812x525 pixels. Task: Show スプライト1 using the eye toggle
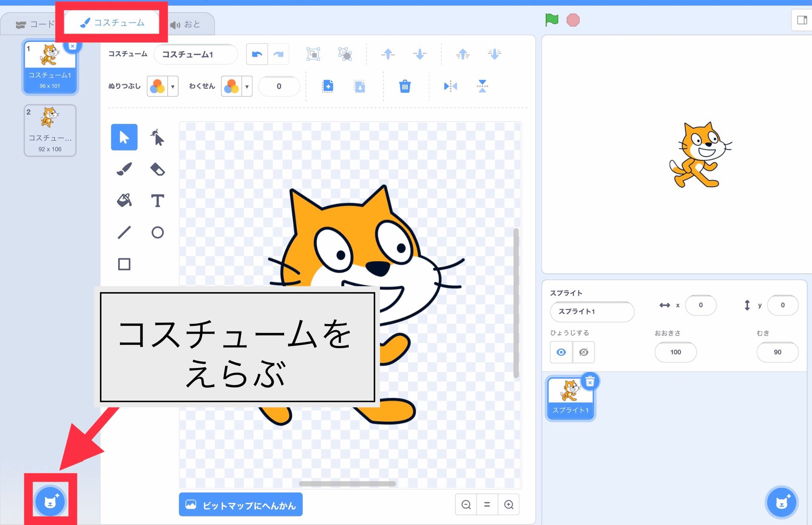(x=561, y=352)
